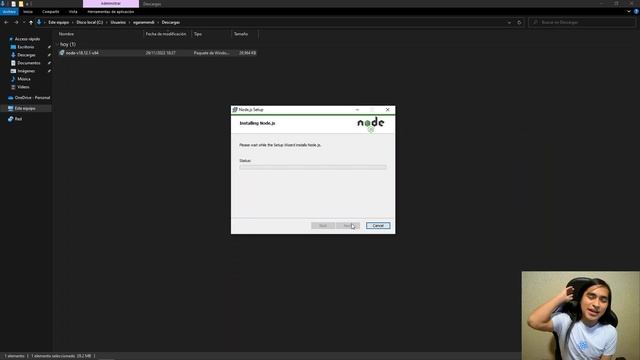Image resolution: width=640 pixels, height=360 pixels.
Task: Click Disco local (C:) breadcrumb
Action: pyautogui.click(x=90, y=22)
